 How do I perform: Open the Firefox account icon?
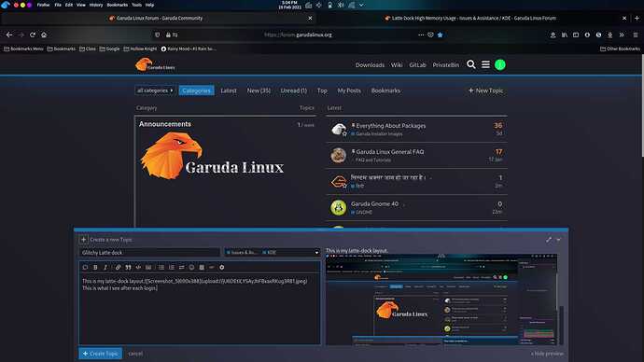[x=553, y=35]
